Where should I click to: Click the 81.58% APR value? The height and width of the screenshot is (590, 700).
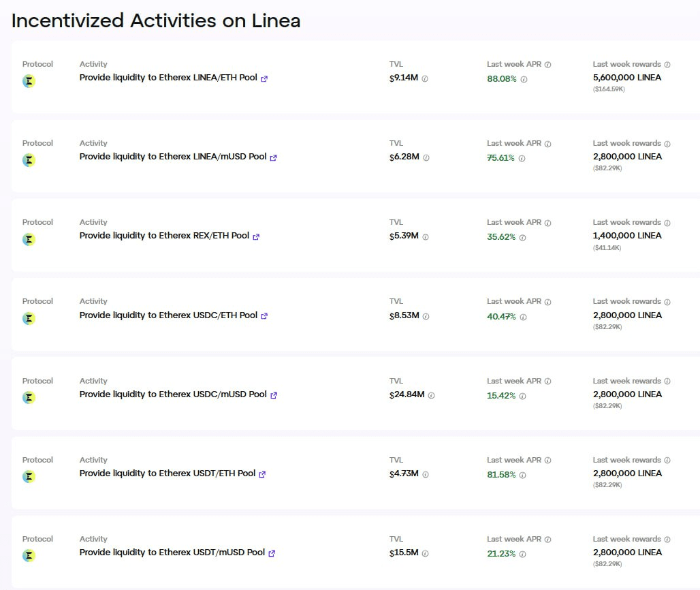501,475
